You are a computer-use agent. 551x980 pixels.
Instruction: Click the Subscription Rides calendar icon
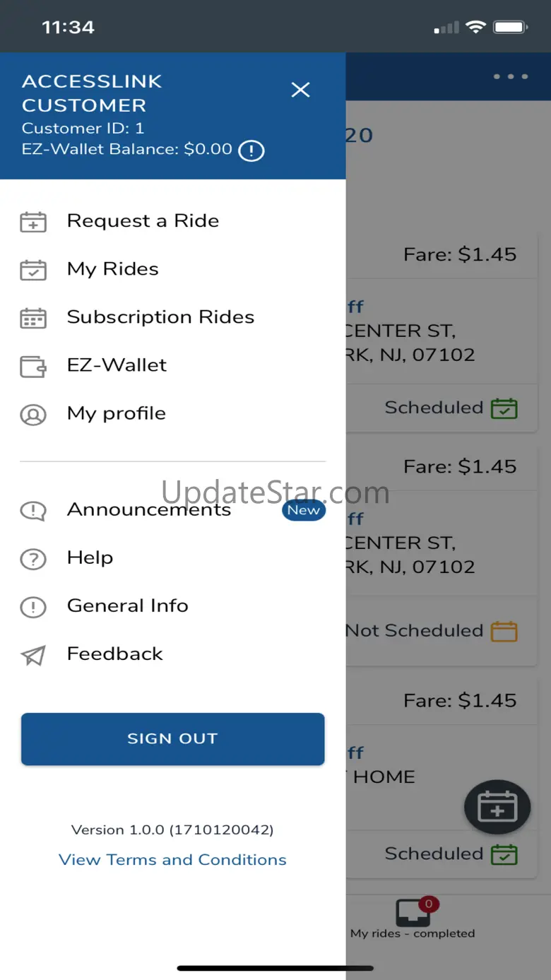(x=33, y=318)
